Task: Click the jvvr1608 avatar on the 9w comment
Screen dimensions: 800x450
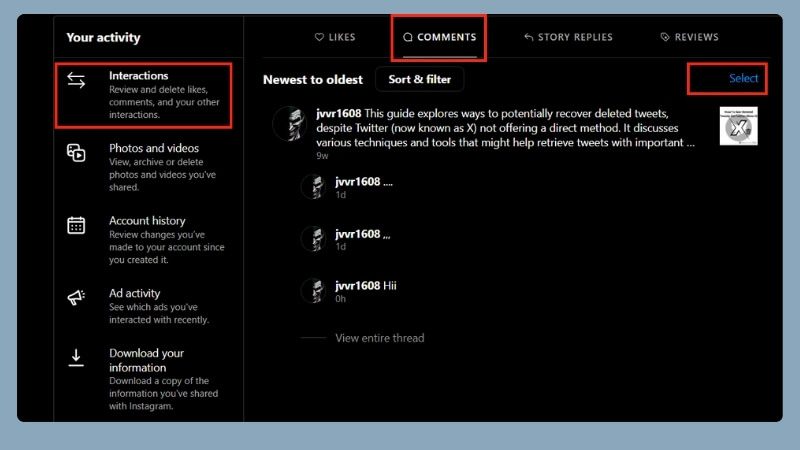Action: 288,123
